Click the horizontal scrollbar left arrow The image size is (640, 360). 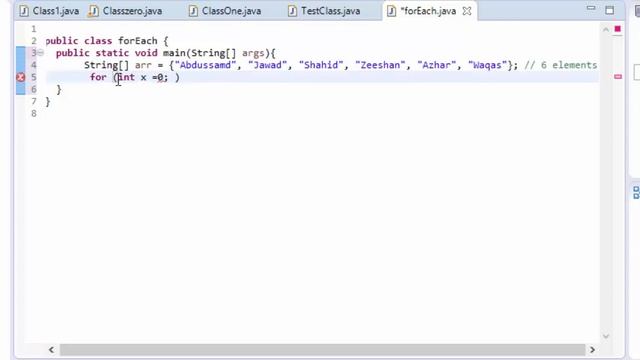pos(51,350)
